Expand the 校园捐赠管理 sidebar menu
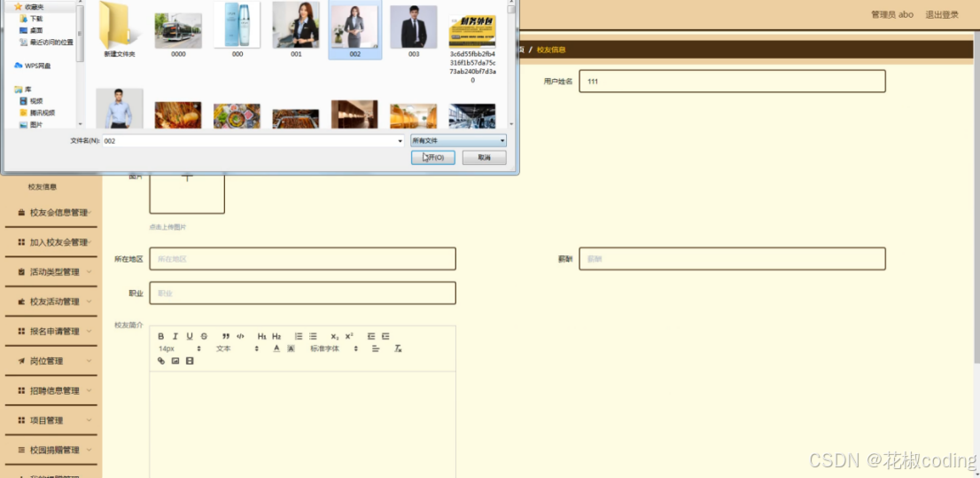Viewport: 980px width, 478px height. point(51,450)
